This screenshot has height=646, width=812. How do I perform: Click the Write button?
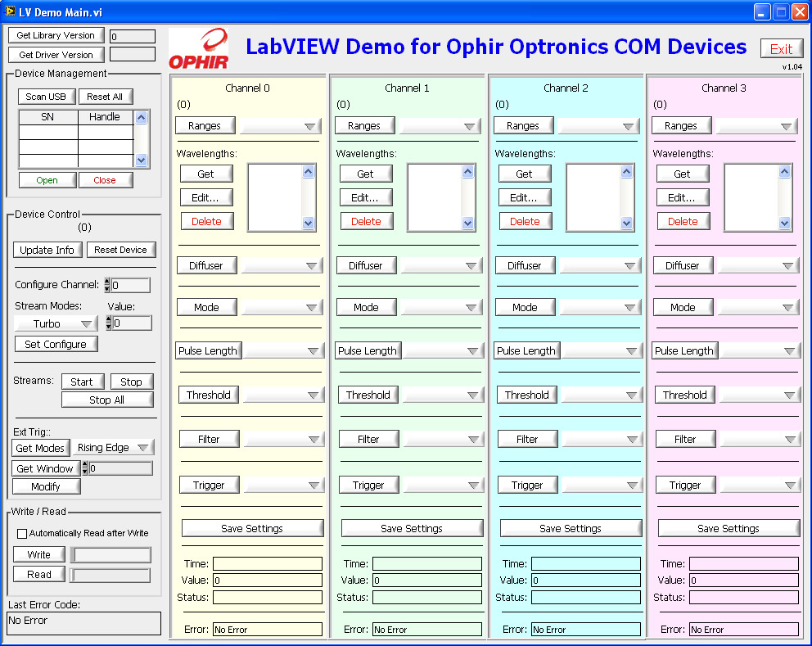click(38, 554)
